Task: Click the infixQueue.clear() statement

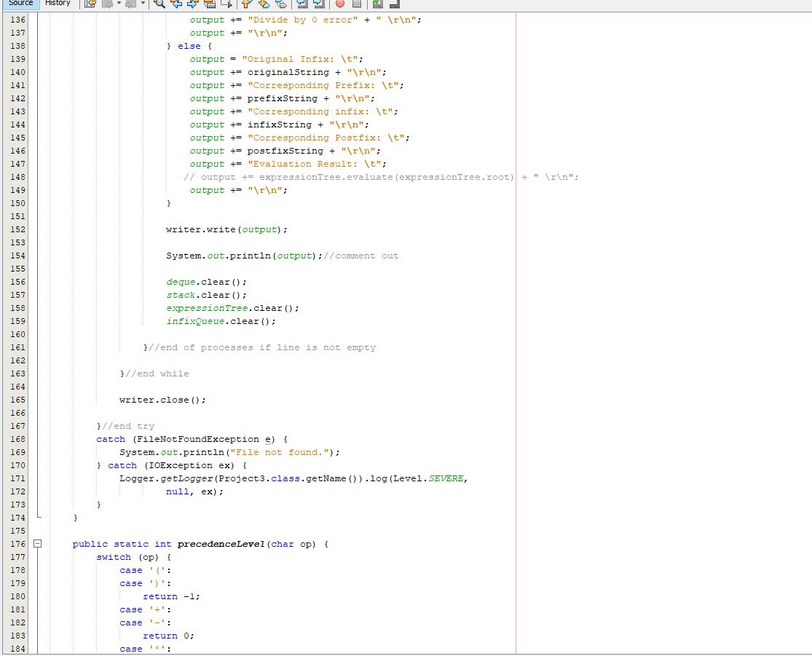Action: (x=221, y=321)
